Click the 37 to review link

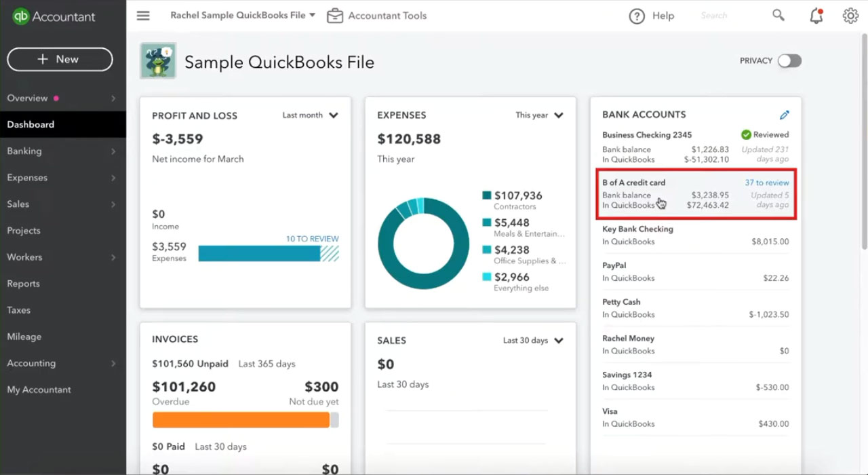tap(767, 183)
